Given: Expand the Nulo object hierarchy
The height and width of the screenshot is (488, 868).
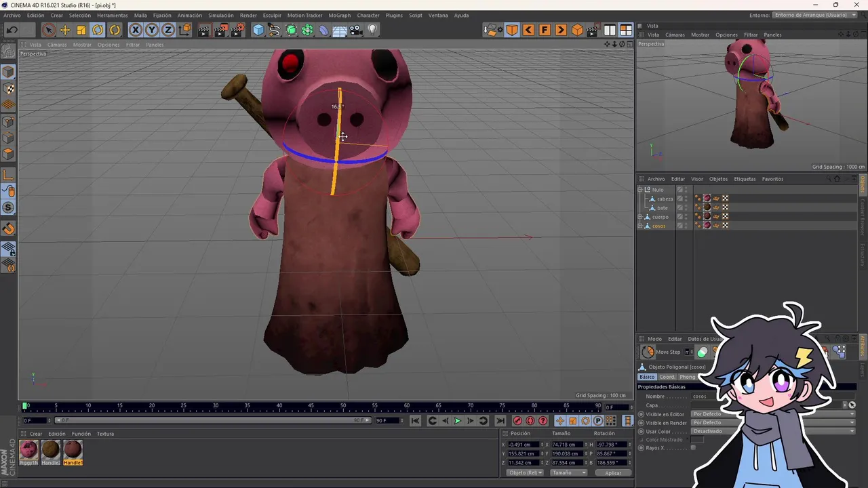Looking at the screenshot, I should pyautogui.click(x=640, y=190).
